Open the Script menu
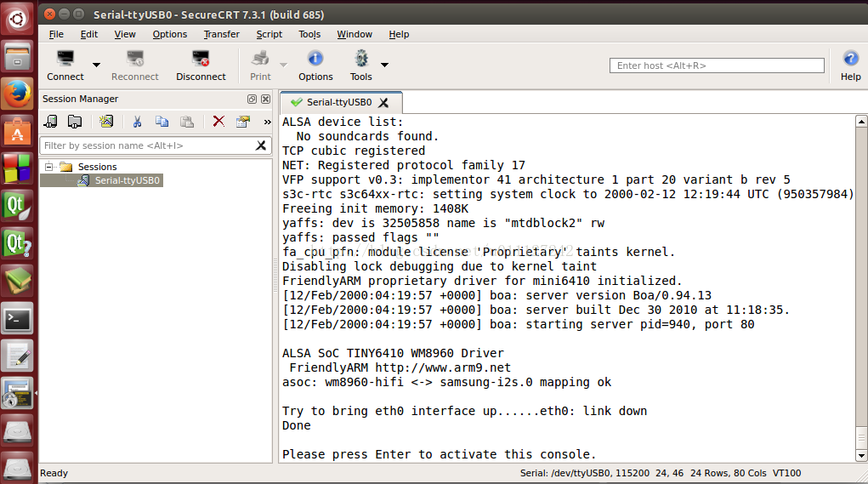 (269, 34)
